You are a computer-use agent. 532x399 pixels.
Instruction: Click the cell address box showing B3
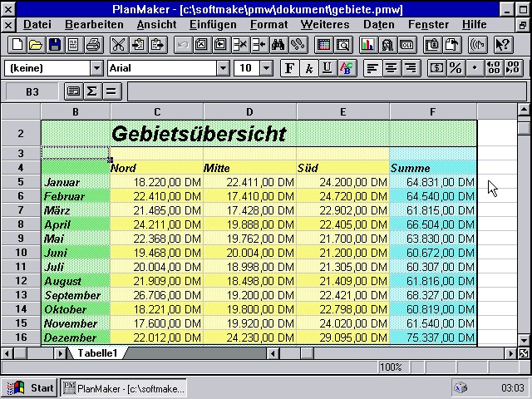point(32,91)
